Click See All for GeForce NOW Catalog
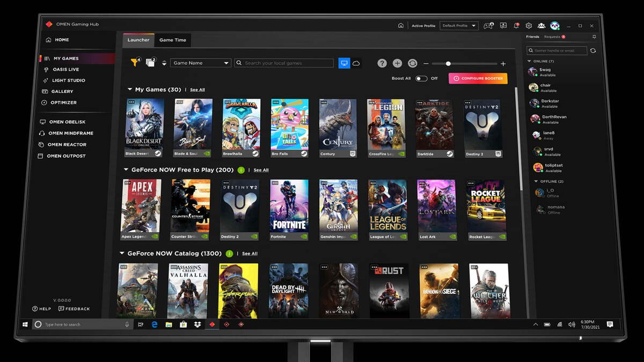 (x=250, y=254)
